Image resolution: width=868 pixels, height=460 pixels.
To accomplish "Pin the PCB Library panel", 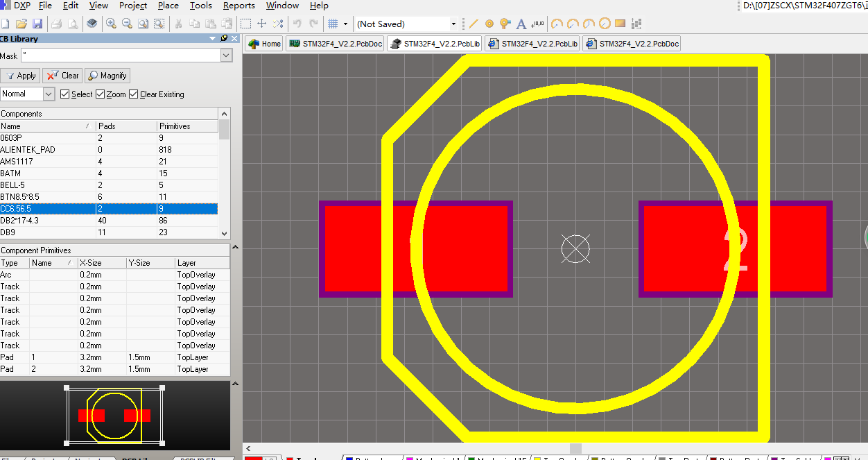I will [225, 38].
